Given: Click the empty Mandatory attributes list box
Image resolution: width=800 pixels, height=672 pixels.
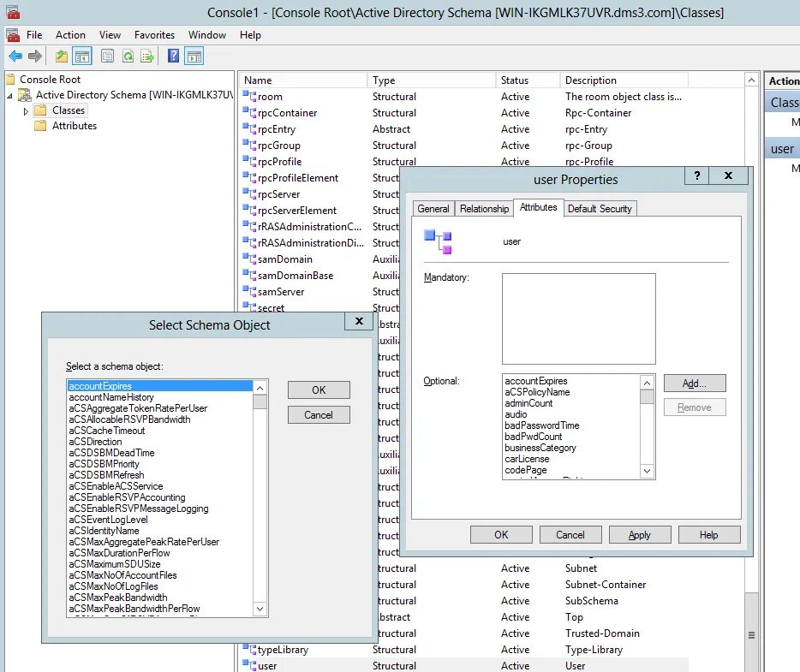Looking at the screenshot, I should [578, 318].
